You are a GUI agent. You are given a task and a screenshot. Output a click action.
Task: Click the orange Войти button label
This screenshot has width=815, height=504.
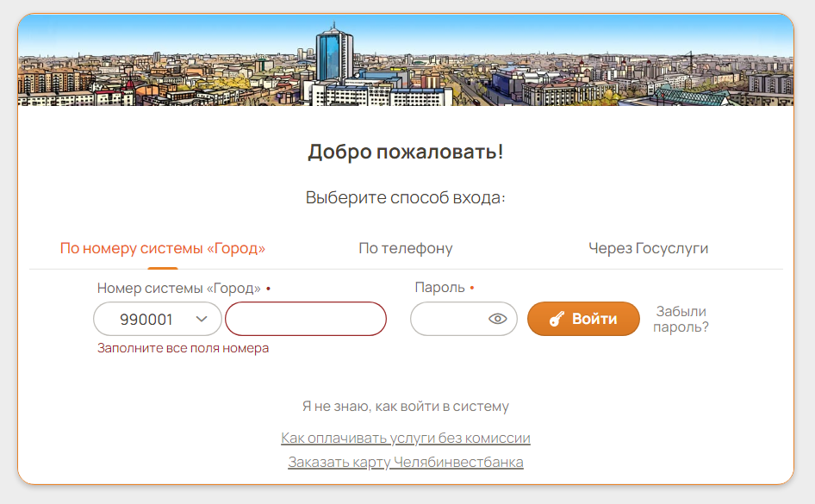[x=594, y=319]
